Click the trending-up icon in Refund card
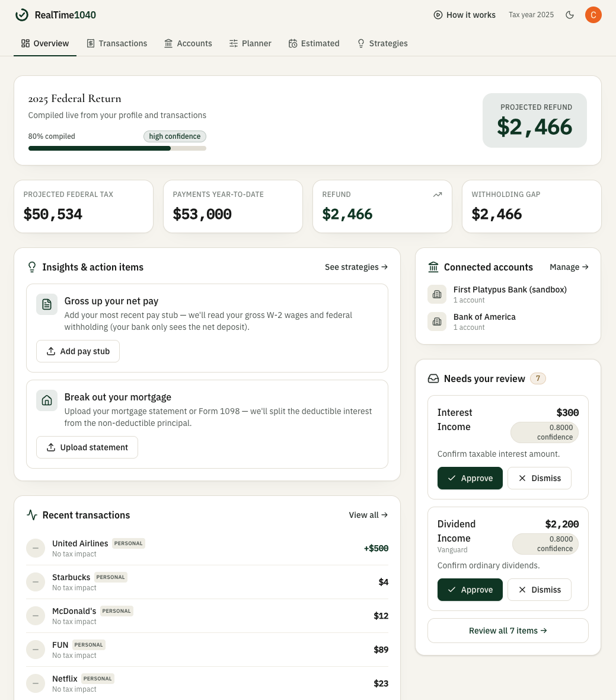Image resolution: width=616 pixels, height=700 pixels. (438, 194)
